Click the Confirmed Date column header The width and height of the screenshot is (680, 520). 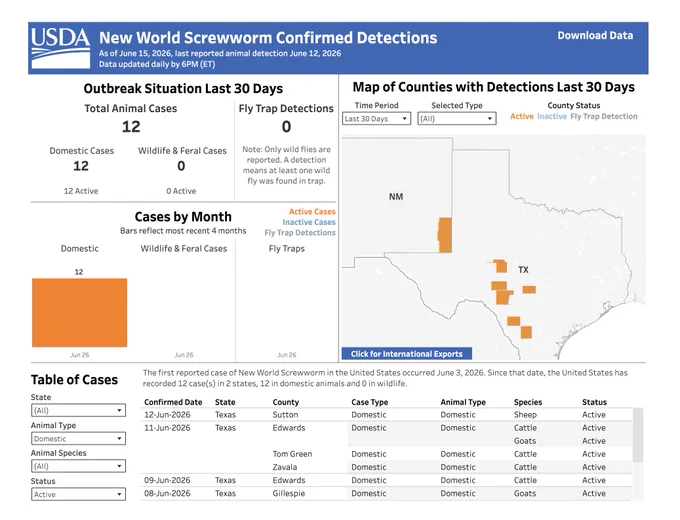[x=173, y=402]
